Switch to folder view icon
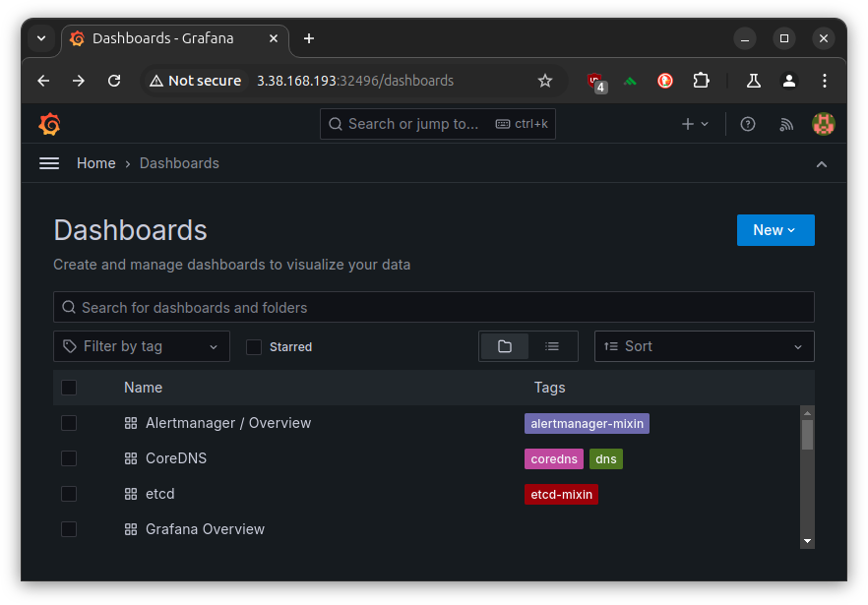The image size is (868, 605). [x=504, y=346]
